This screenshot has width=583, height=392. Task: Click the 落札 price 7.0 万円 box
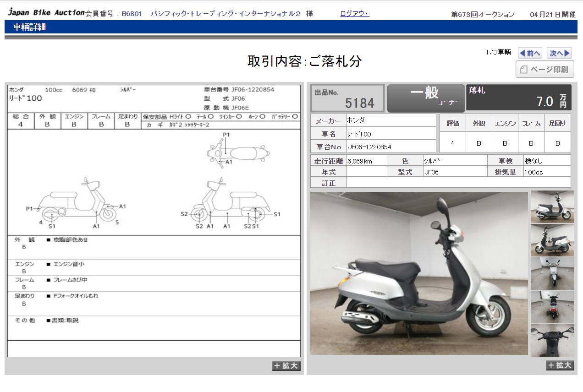519,98
